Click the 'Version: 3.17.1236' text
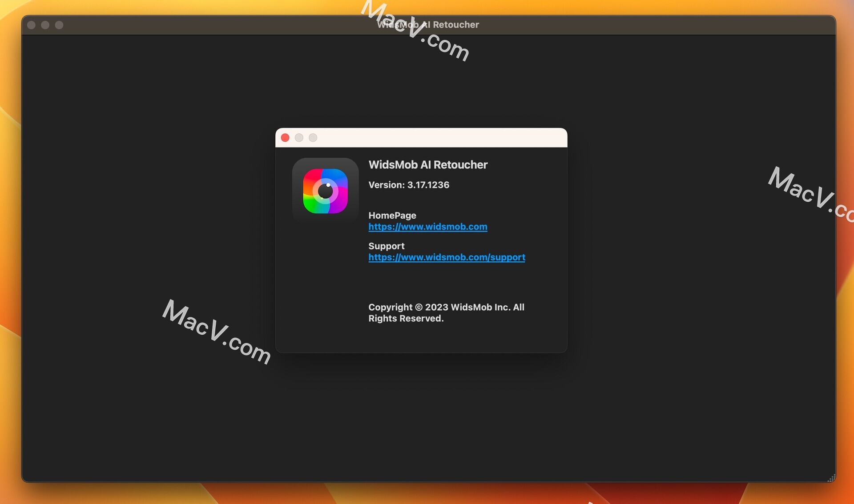 [x=409, y=185]
